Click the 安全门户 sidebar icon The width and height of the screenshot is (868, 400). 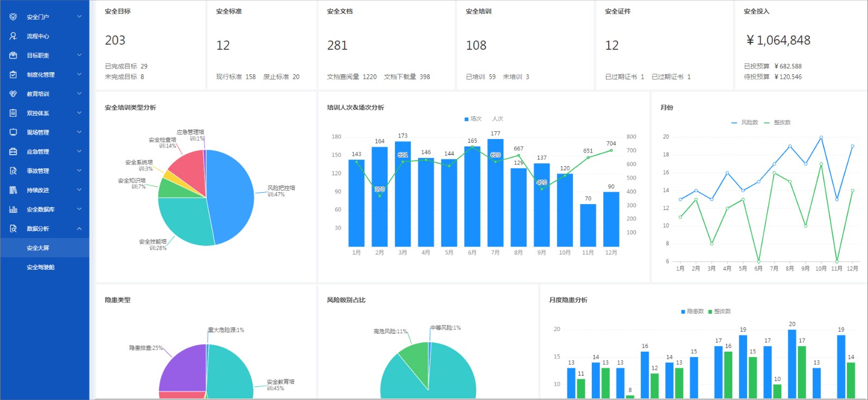pos(13,17)
